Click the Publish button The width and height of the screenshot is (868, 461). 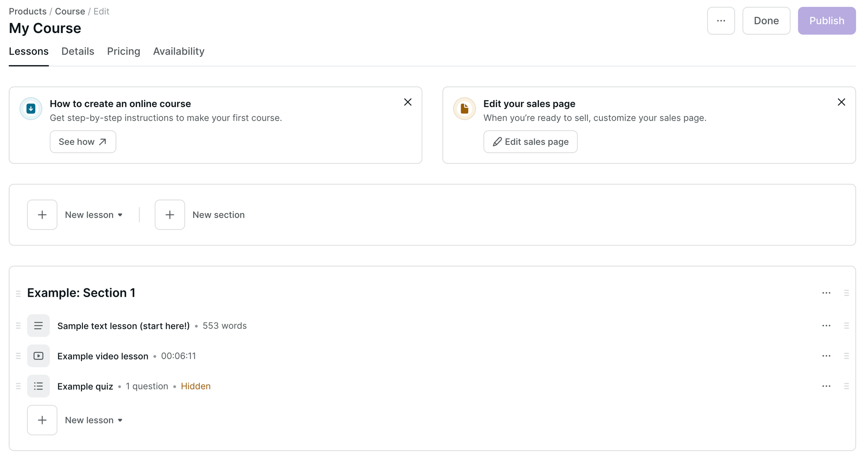[826, 21]
